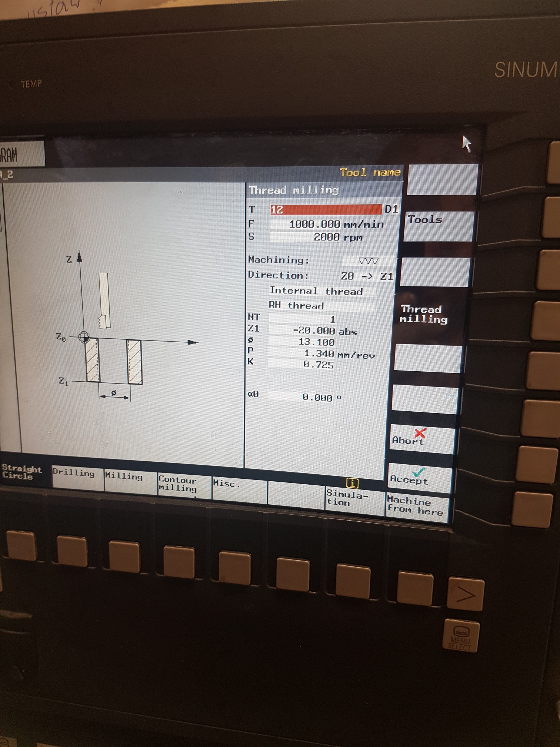This screenshot has height=747, width=560.
Task: Edit the start angle α0 field
Action: (300, 397)
